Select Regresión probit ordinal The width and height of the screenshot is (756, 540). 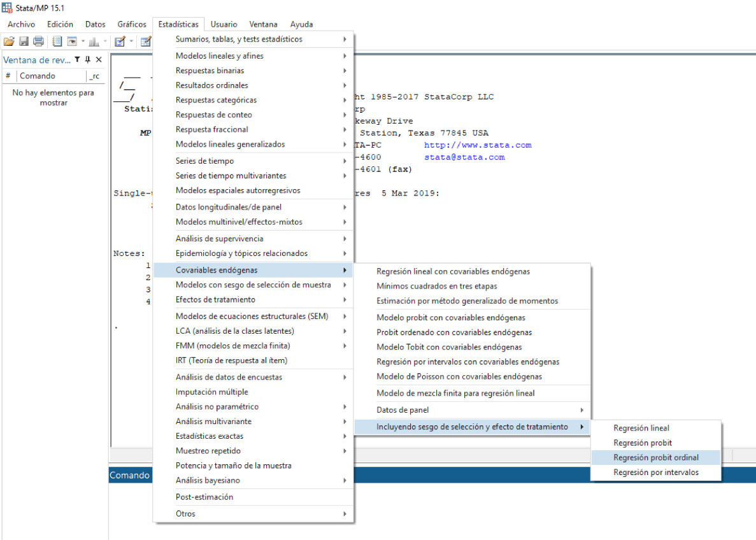point(656,458)
